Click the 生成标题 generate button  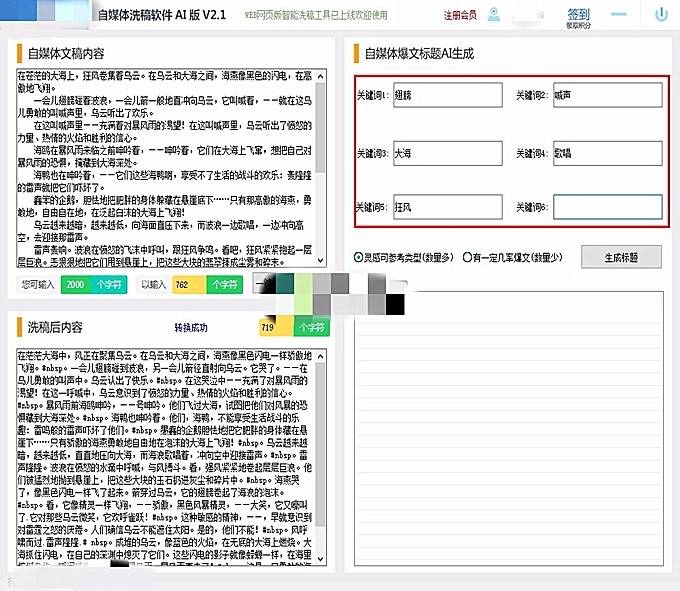621,258
